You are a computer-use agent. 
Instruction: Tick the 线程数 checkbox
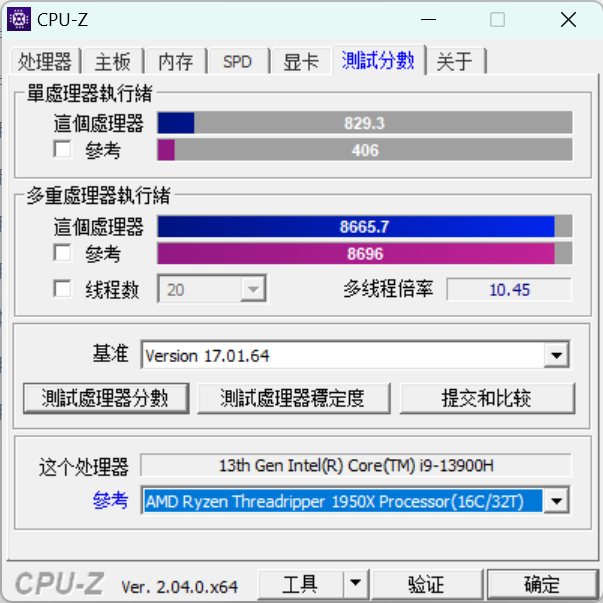click(x=62, y=288)
